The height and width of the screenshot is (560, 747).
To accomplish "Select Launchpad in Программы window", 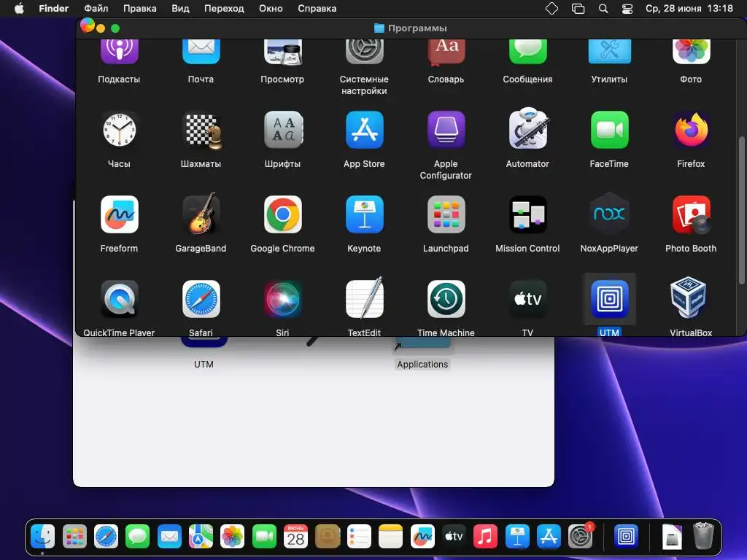I will coord(446,214).
